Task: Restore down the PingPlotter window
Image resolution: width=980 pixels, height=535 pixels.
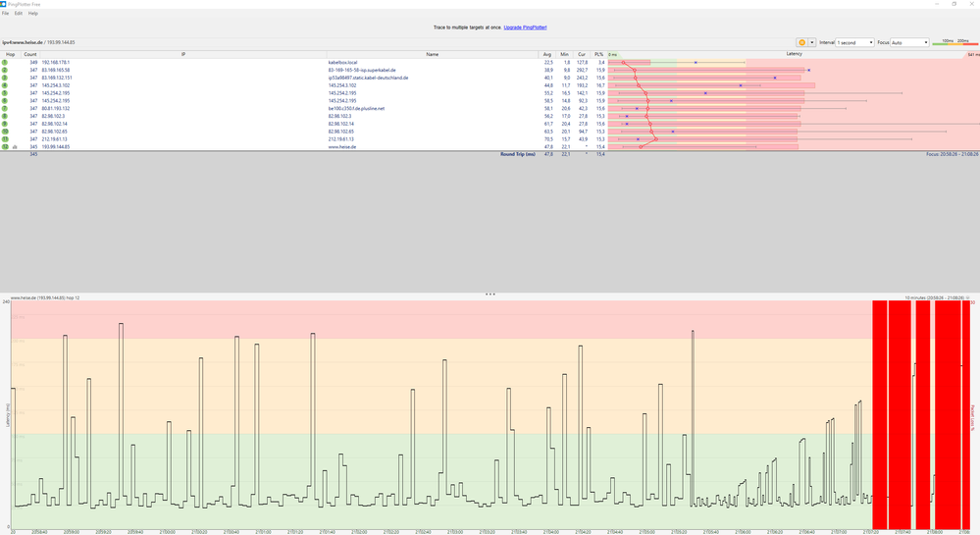Action: 954,4
